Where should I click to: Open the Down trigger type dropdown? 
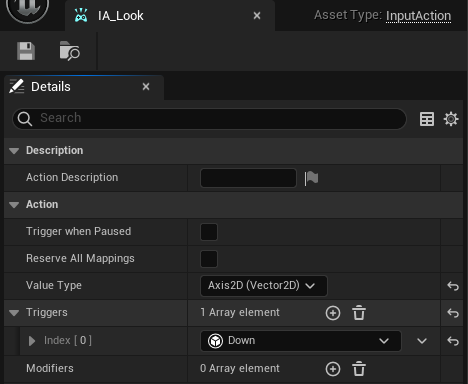click(x=301, y=341)
